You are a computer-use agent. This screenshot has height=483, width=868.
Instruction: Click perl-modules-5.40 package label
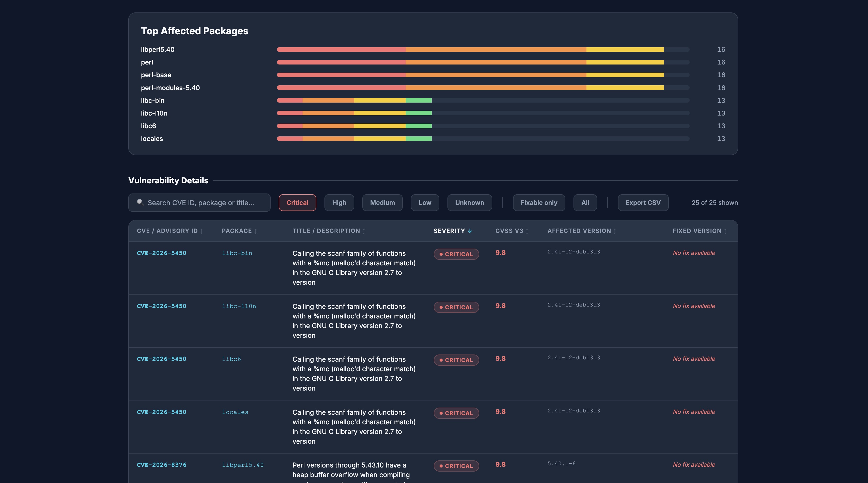click(170, 88)
